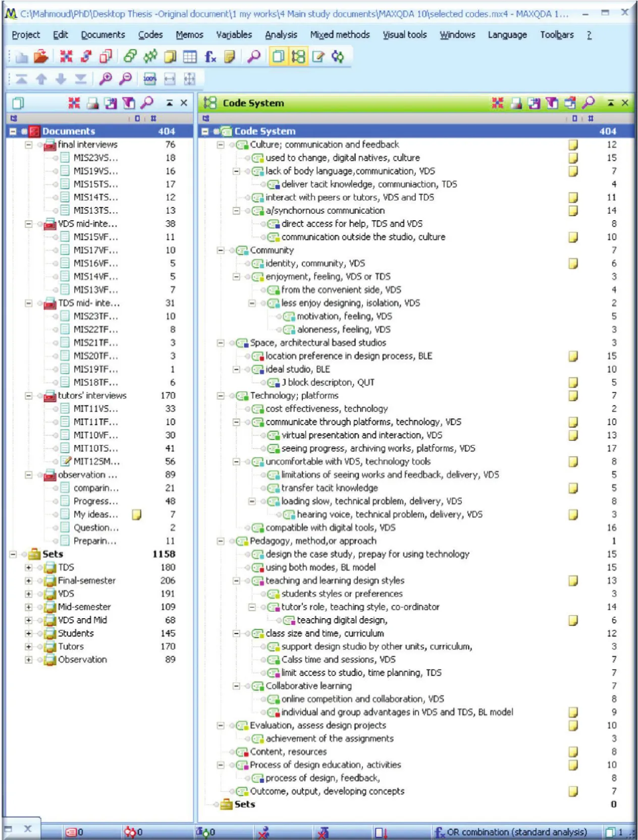638x840 pixels.
Task: Expand the TDS set in Sets
Action: click(29, 567)
